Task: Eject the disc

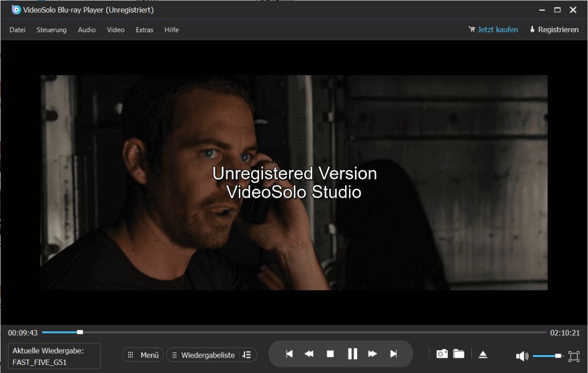Action: [483, 354]
